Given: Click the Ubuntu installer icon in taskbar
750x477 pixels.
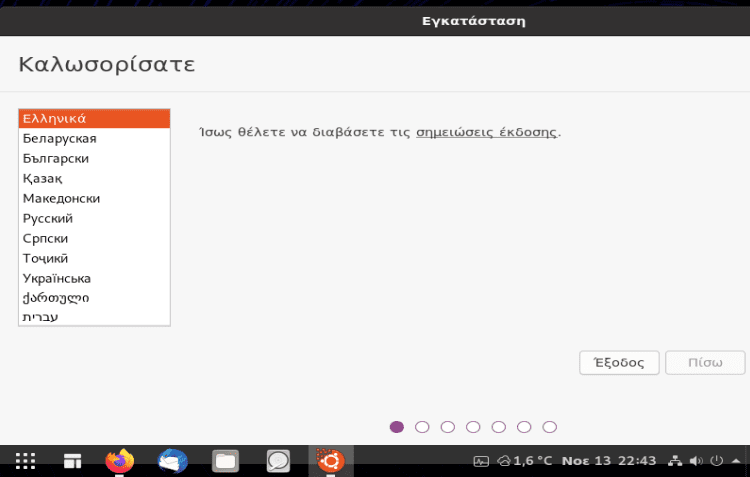Looking at the screenshot, I should tap(331, 461).
